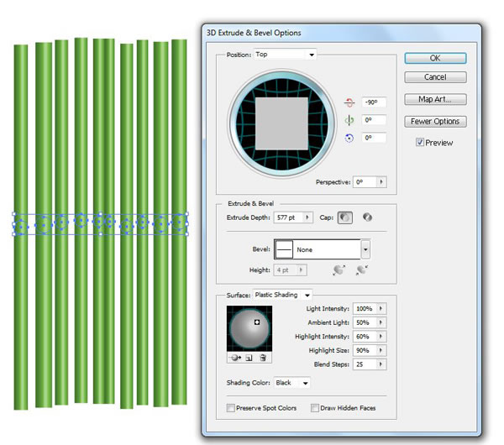The width and height of the screenshot is (504, 445).
Task: Uncheck the Preview checkbox
Action: [x=420, y=143]
